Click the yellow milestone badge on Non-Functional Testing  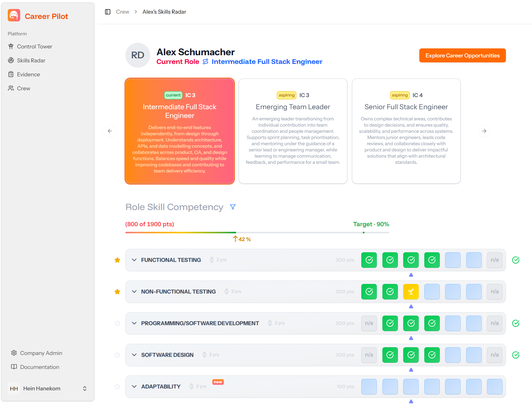[411, 292]
